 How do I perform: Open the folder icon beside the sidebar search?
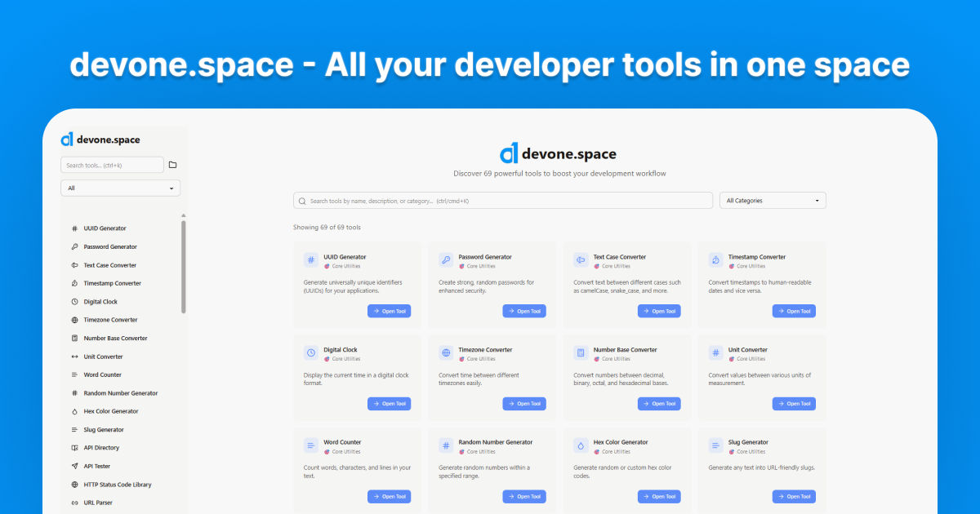172,164
